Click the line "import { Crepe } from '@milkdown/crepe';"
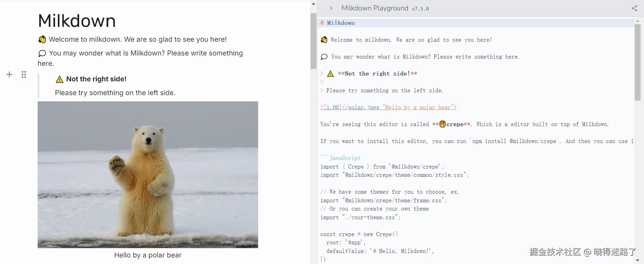 tap(382, 166)
